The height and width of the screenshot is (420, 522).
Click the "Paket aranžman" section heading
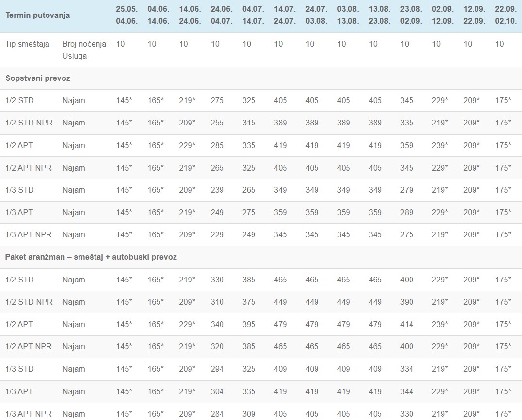[91, 257]
